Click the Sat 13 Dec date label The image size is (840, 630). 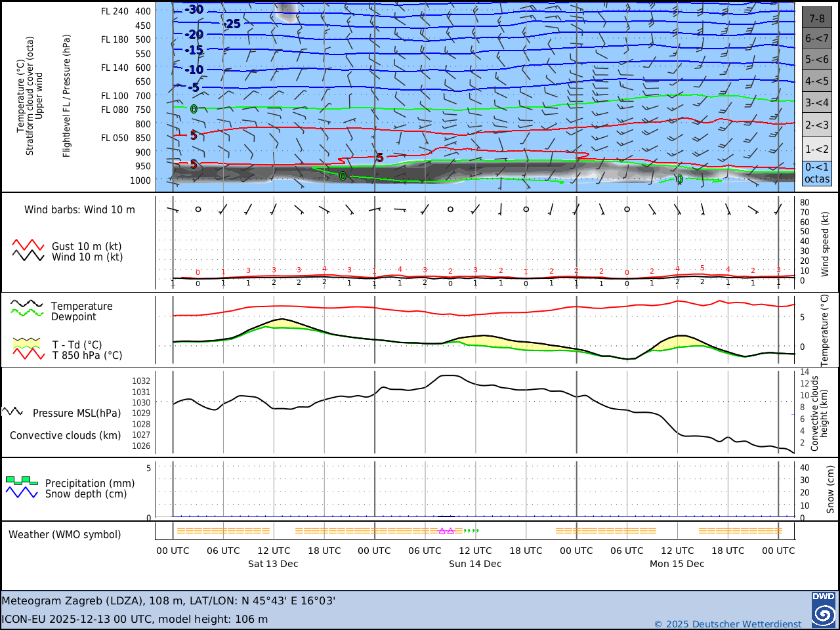click(x=273, y=564)
